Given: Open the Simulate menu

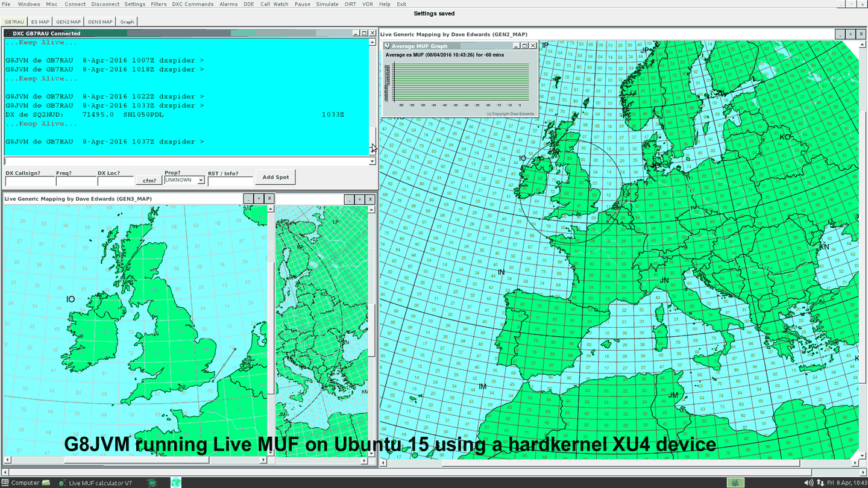Looking at the screenshot, I should pyautogui.click(x=327, y=4).
